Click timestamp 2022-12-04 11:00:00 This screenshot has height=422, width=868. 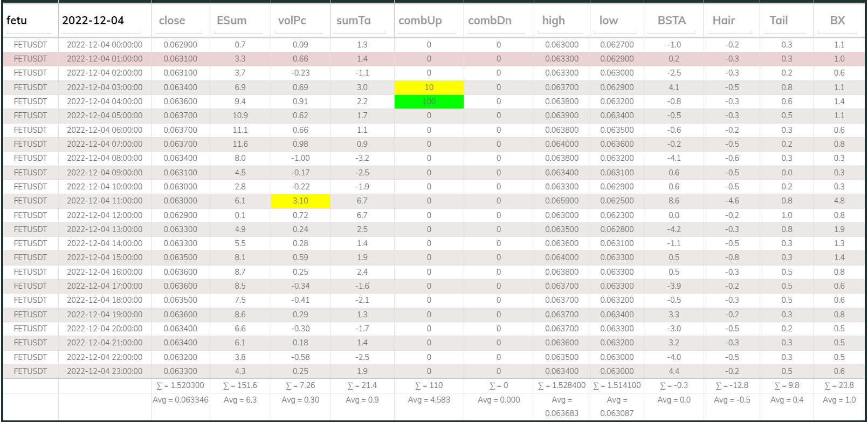tap(105, 201)
